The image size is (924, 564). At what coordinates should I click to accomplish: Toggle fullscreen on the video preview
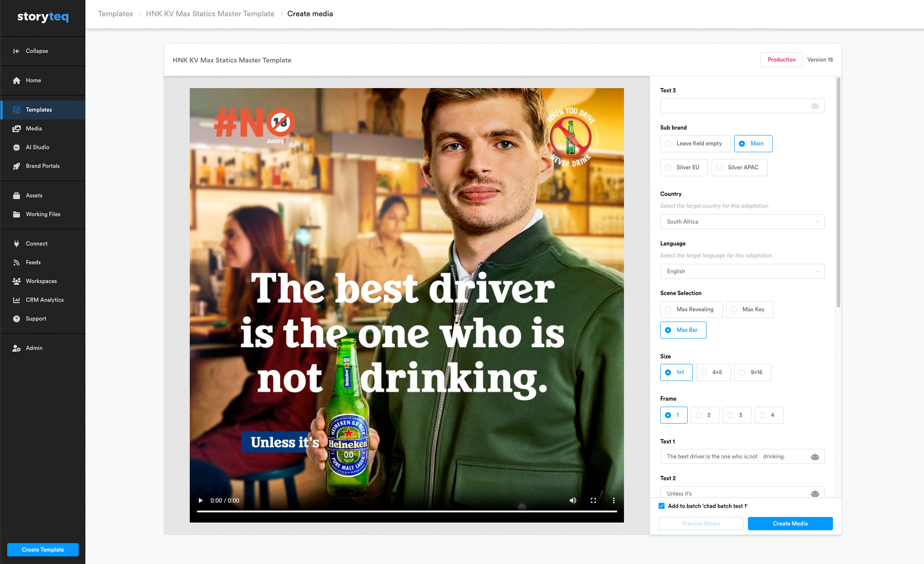(x=593, y=500)
